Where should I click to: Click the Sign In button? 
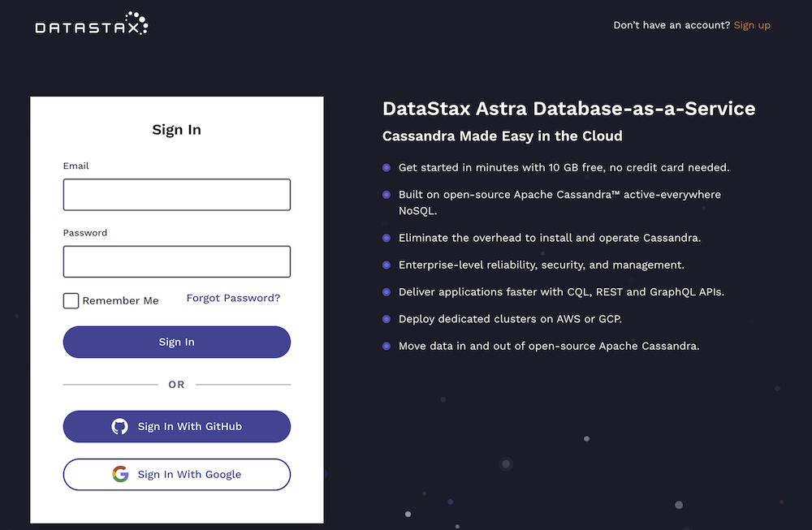tap(176, 343)
